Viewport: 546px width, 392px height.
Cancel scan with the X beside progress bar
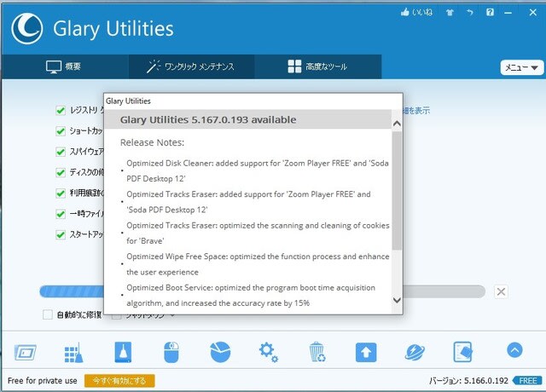[501, 291]
